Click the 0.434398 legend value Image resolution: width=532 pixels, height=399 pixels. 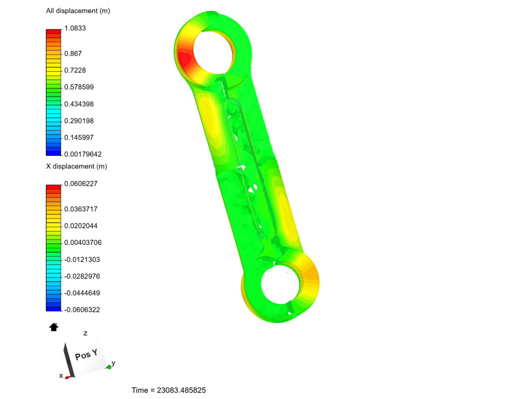pos(79,104)
